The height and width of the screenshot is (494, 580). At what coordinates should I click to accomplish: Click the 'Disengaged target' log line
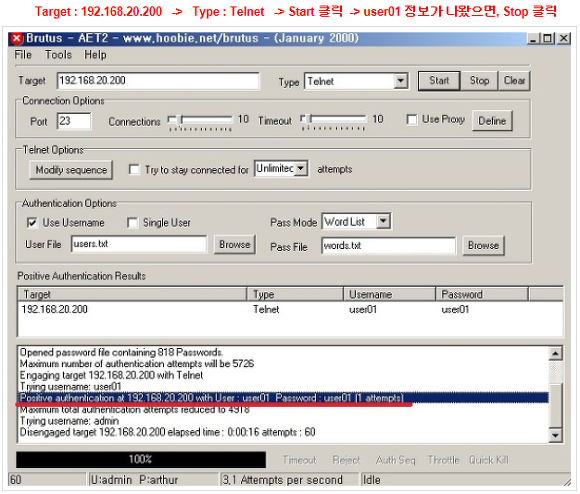167,432
